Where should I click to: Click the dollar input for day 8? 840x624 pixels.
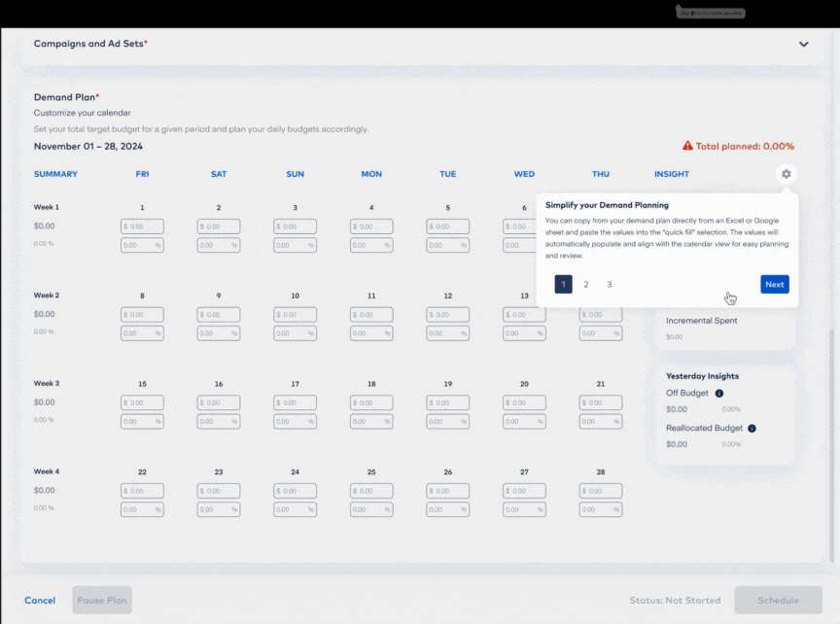[x=142, y=314]
